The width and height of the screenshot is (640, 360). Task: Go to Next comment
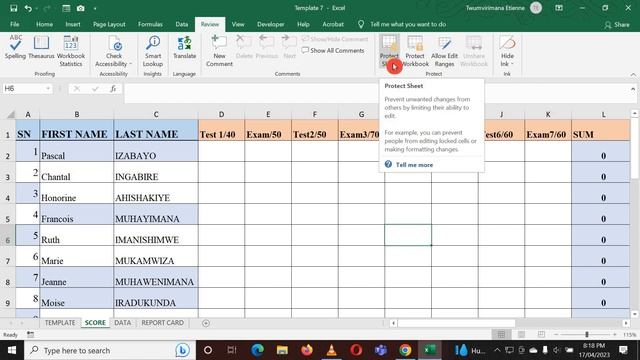289,47
